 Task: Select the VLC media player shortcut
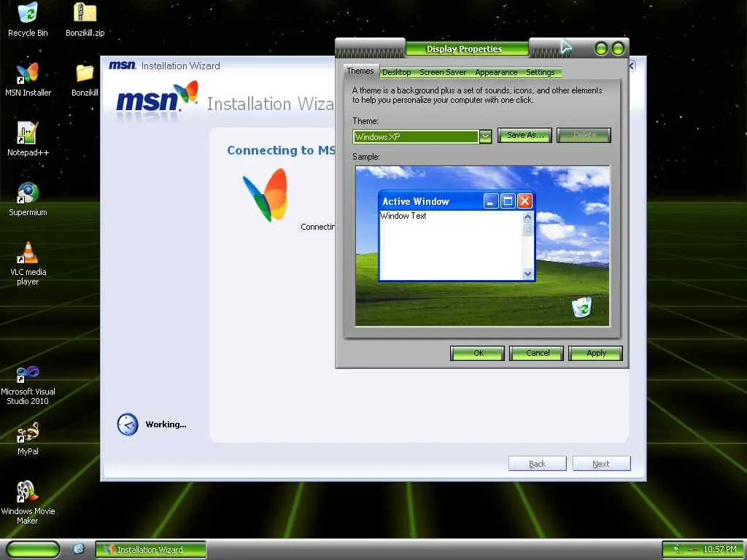(28, 263)
